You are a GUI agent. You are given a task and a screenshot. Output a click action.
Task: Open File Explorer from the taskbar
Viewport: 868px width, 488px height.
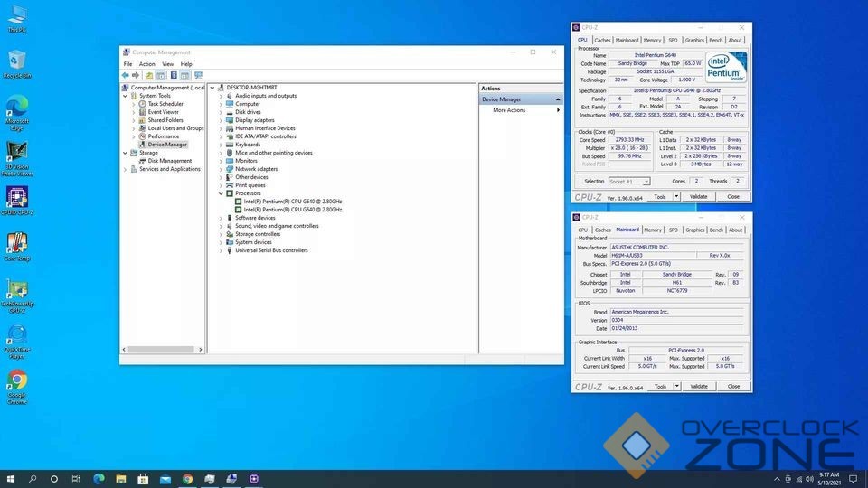coord(120,479)
